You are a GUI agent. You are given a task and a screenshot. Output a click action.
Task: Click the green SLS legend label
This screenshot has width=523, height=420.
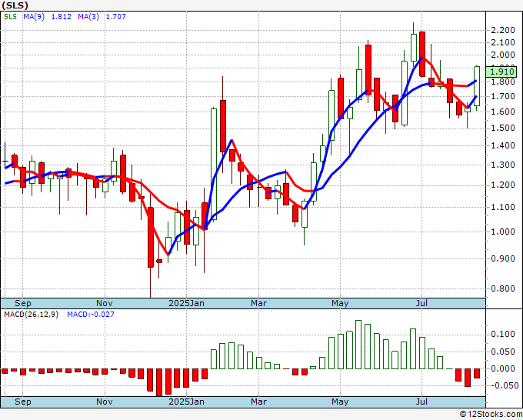pyautogui.click(x=10, y=17)
